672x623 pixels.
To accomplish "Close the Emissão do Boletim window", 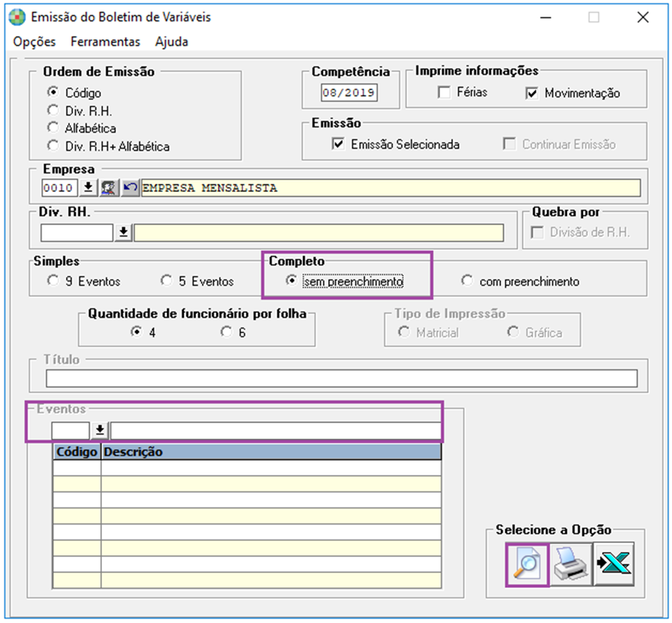I will pyautogui.click(x=643, y=18).
